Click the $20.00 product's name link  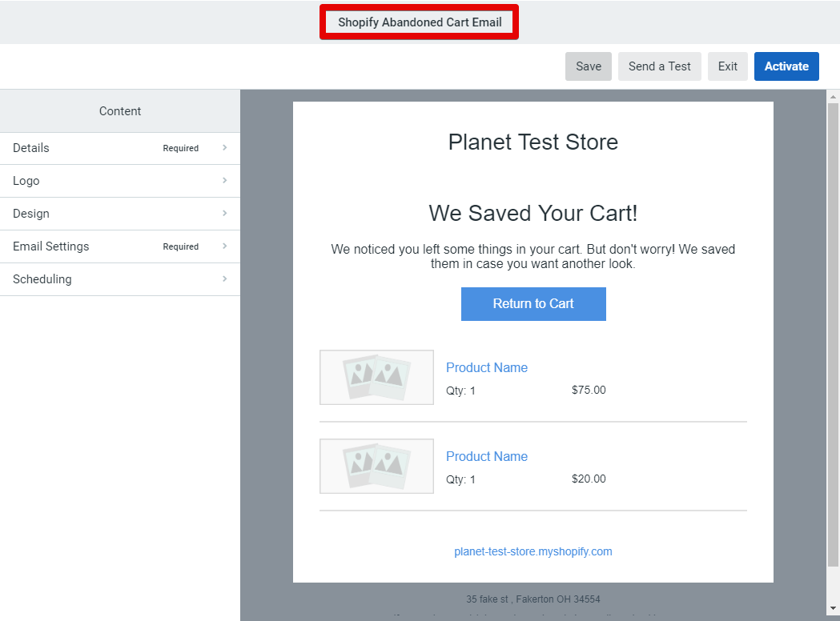click(x=486, y=456)
